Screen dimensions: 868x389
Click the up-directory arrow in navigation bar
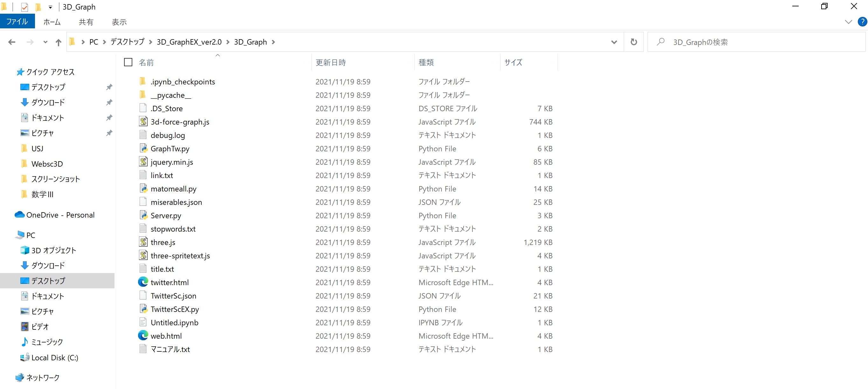[58, 42]
